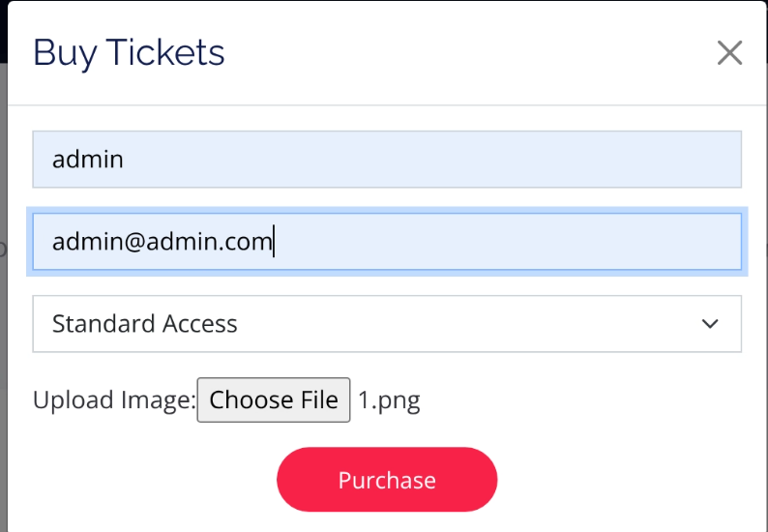Viewport: 768px width, 532px height.
Task: Click the word admin in first field
Action: click(88, 160)
